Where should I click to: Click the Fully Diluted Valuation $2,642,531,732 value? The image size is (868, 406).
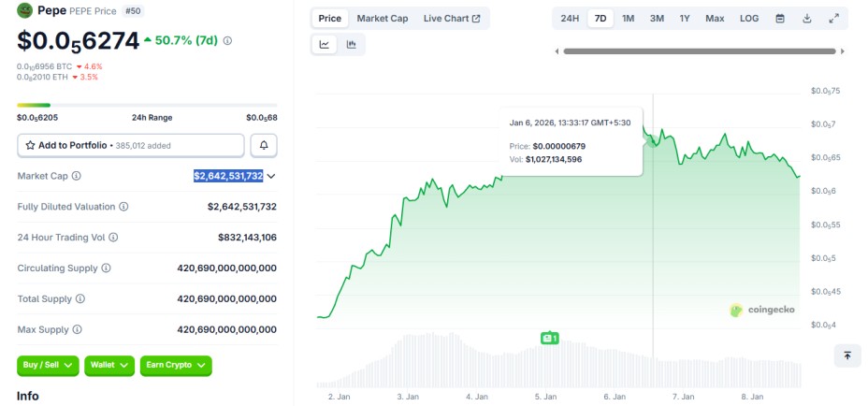click(x=242, y=207)
